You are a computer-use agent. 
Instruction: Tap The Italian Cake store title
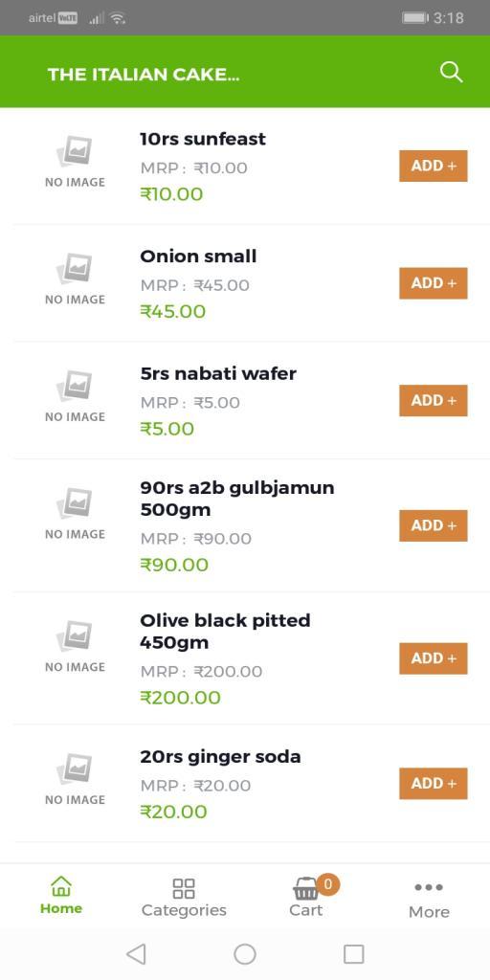(x=144, y=75)
